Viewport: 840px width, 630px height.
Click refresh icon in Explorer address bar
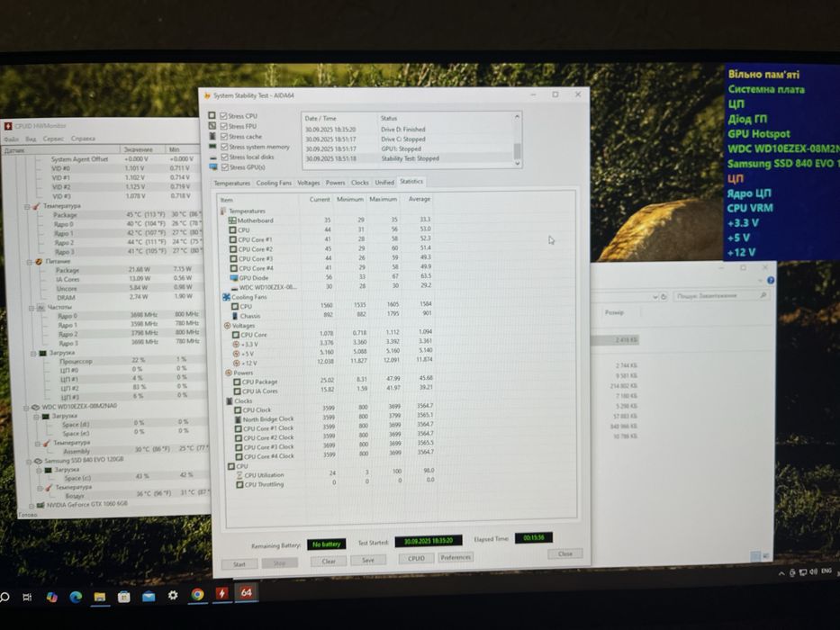coord(664,297)
